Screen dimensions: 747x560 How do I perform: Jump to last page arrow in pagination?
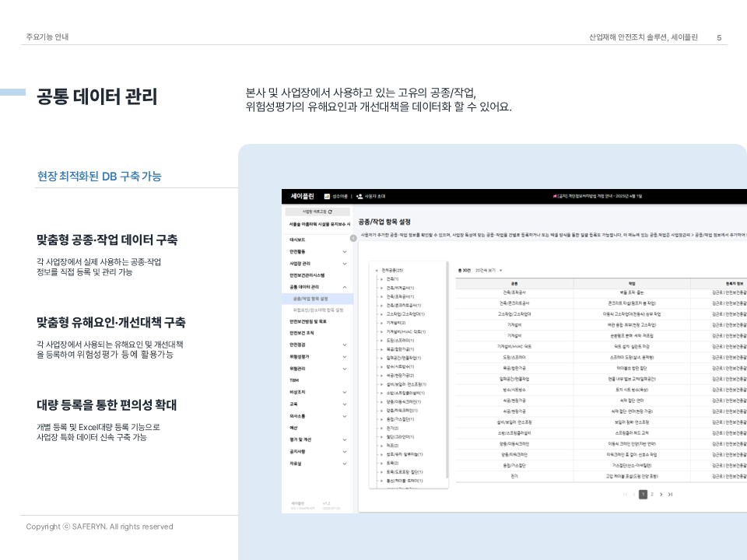pyautogui.click(x=670, y=494)
